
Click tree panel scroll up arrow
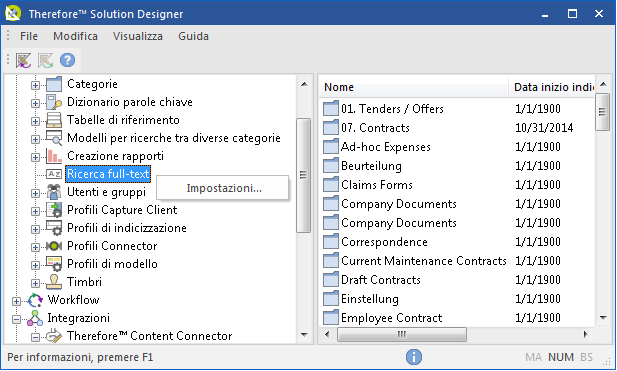(x=304, y=84)
